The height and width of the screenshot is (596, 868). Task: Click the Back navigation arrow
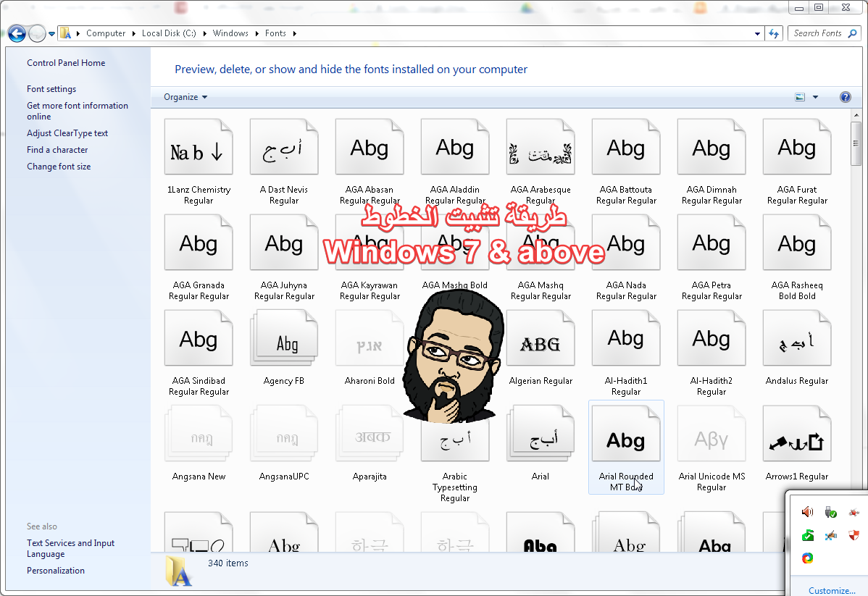[x=17, y=34]
